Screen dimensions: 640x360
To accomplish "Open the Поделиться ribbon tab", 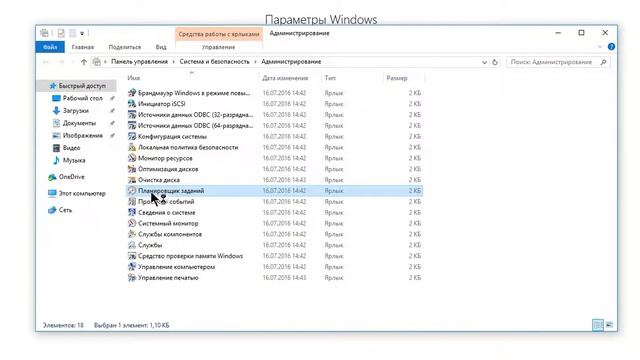I will (124, 47).
